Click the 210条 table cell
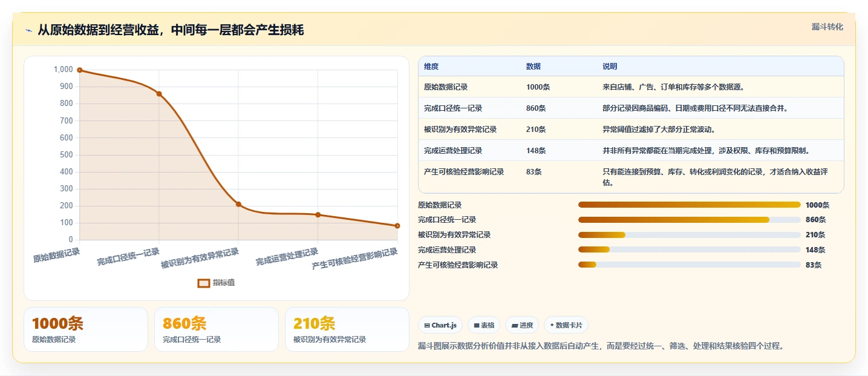 pyautogui.click(x=536, y=129)
